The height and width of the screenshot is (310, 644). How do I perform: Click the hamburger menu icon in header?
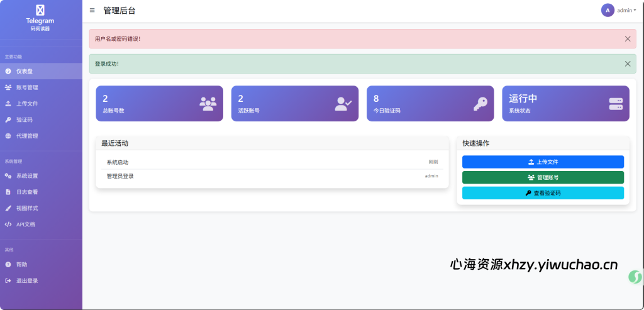point(92,10)
